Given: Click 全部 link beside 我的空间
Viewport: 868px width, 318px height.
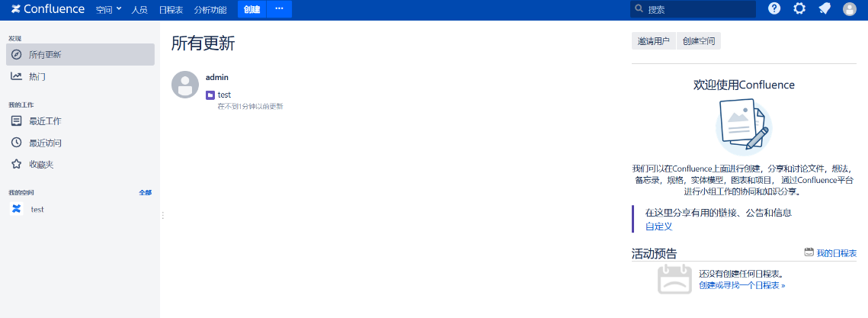Looking at the screenshot, I should (145, 192).
